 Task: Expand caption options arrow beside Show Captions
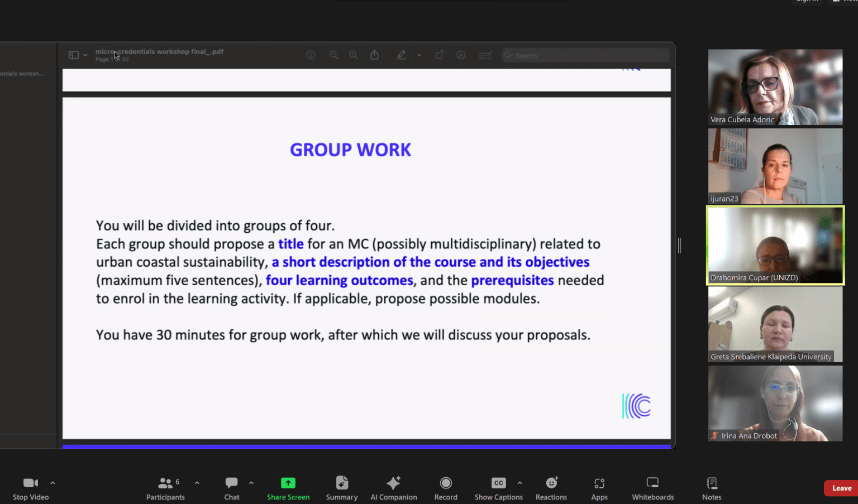(520, 483)
